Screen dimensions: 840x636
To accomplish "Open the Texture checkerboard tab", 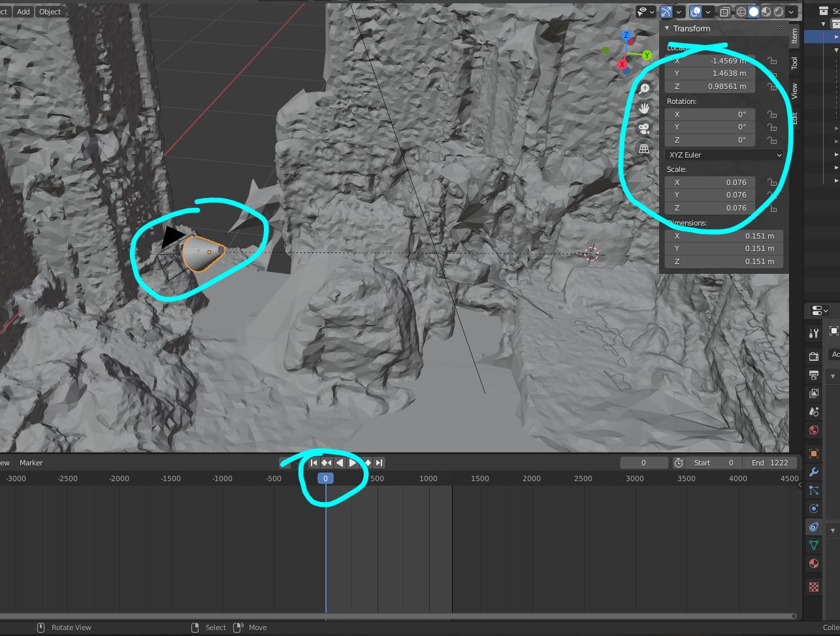I will click(x=814, y=587).
